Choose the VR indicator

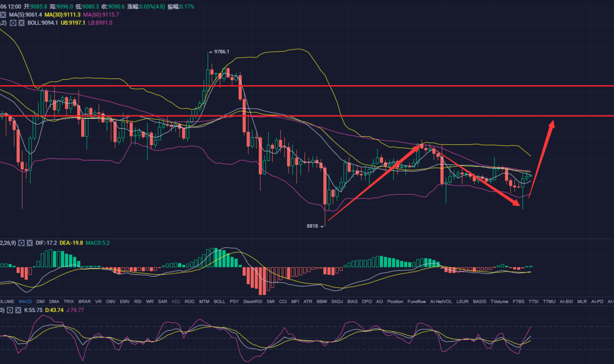point(99,301)
